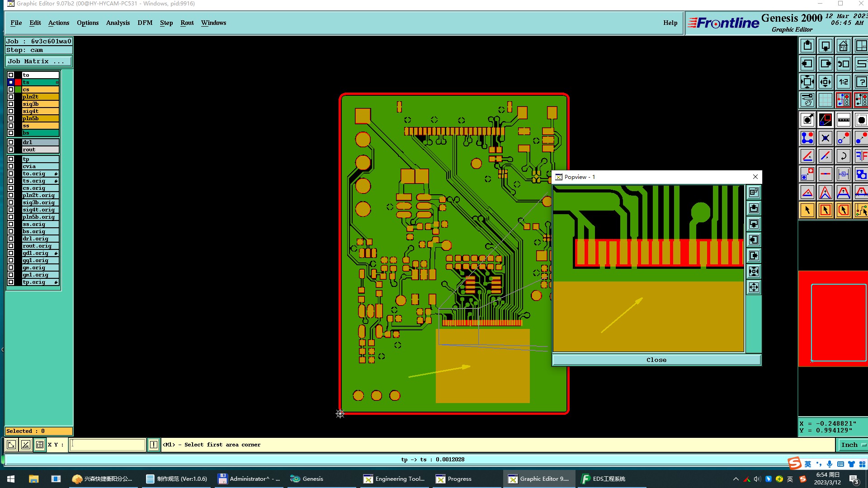Toggle display checkbox for drl layer
This screenshot has width=868, height=488.
11,142
